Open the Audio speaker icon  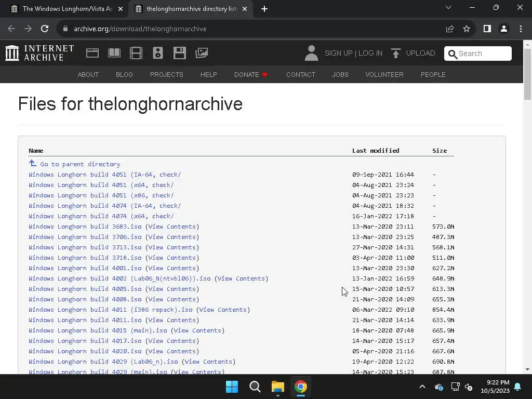coord(158,53)
